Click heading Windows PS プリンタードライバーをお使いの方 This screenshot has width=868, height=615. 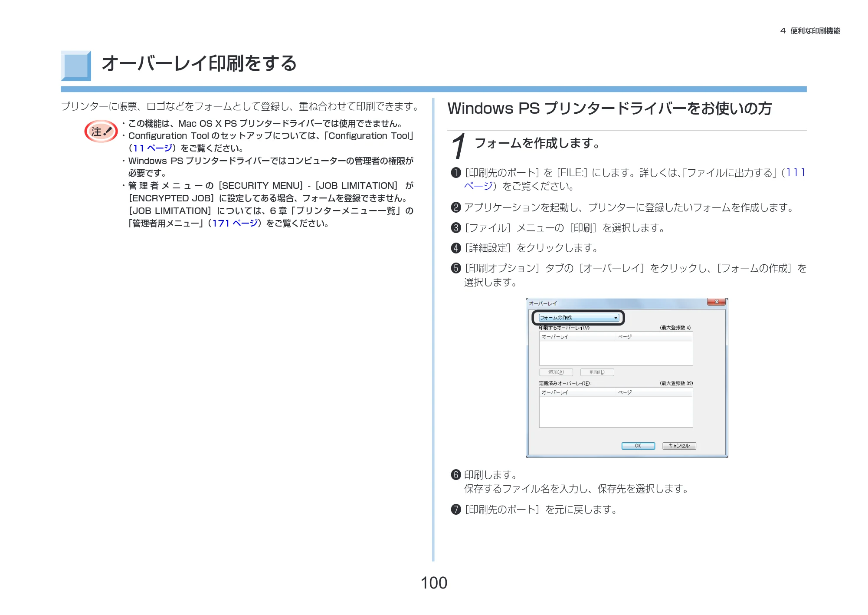click(x=609, y=109)
